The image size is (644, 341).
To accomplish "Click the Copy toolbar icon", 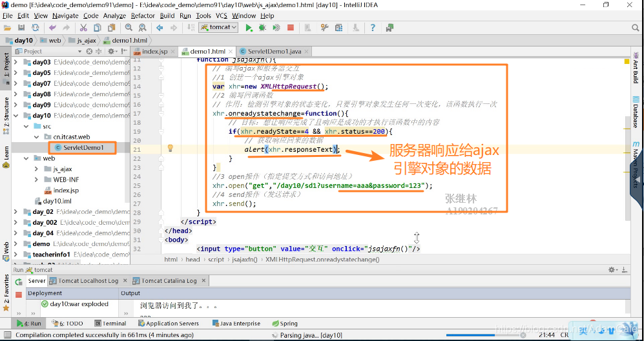I will [x=98, y=28].
